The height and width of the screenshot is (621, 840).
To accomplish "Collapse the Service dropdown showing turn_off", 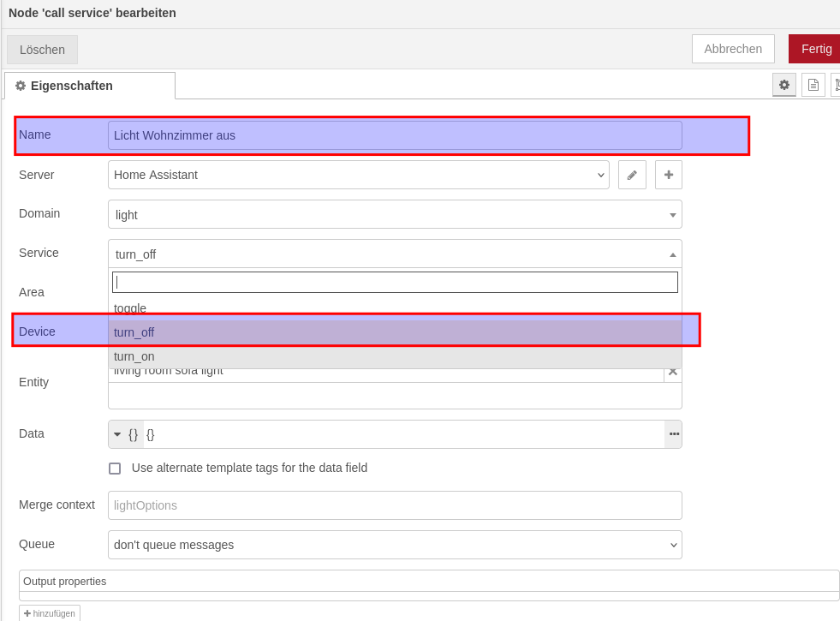I will [x=395, y=254].
